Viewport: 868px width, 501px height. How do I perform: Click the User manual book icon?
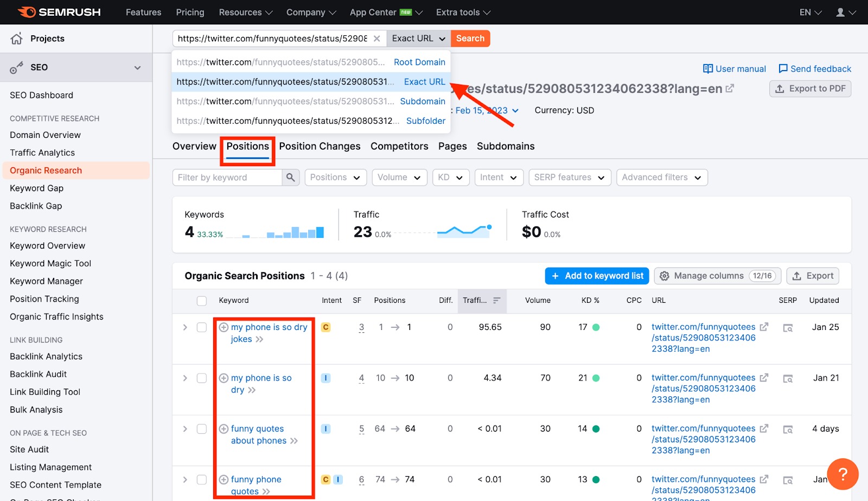[708, 69]
